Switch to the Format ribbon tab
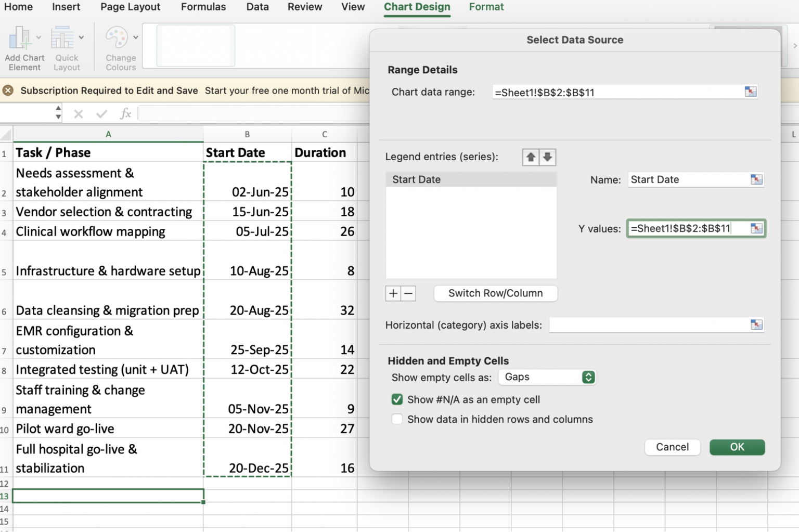799x532 pixels. tap(486, 7)
